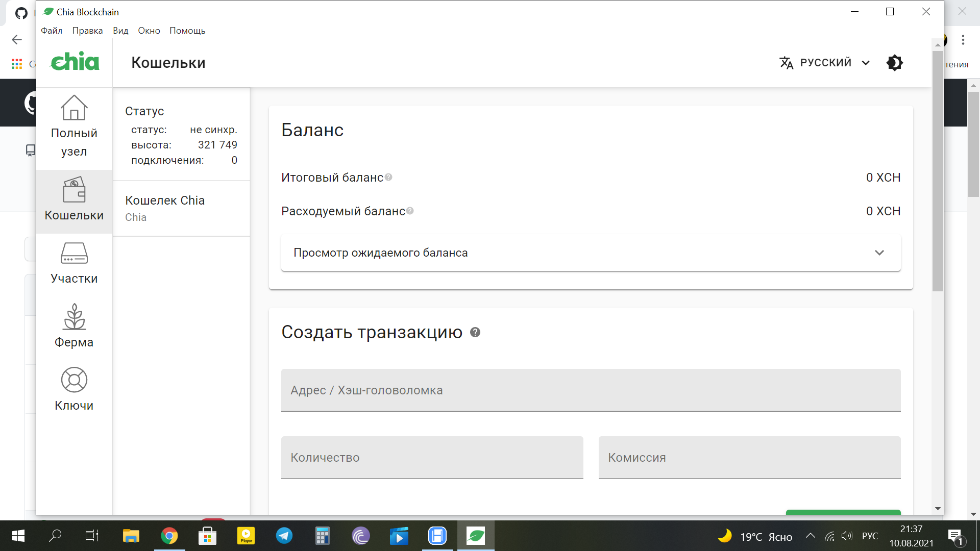This screenshot has height=551, width=980.
Task: Open the taskbar clock and date
Action: click(x=911, y=536)
